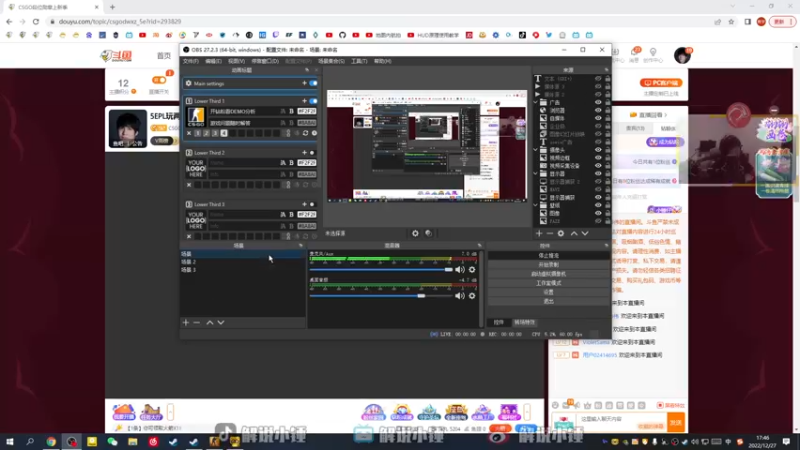Enable the Lower Third 2 switch
The height and width of the screenshot is (450, 800).
(312, 153)
